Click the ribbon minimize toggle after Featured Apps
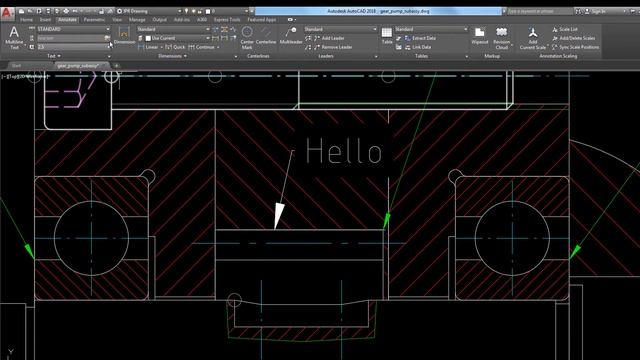 click(x=291, y=20)
